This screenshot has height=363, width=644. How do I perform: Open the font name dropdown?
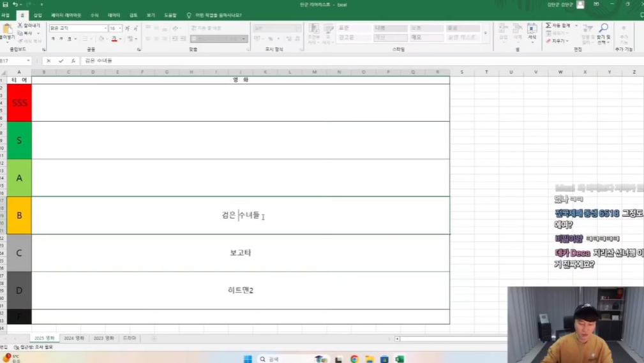(105, 29)
